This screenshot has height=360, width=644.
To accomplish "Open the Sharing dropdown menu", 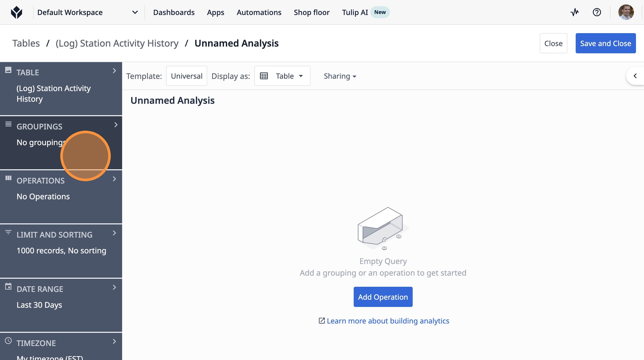I will point(340,76).
